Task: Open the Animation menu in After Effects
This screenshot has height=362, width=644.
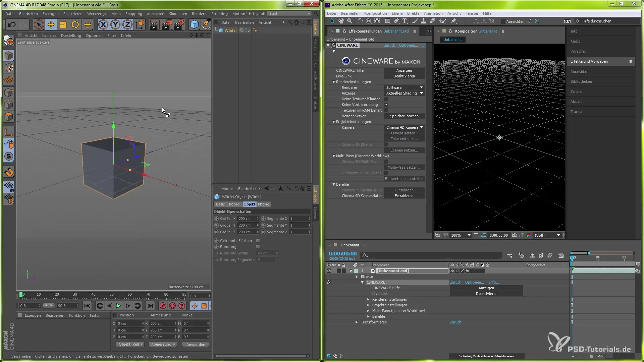Action: 433,13
